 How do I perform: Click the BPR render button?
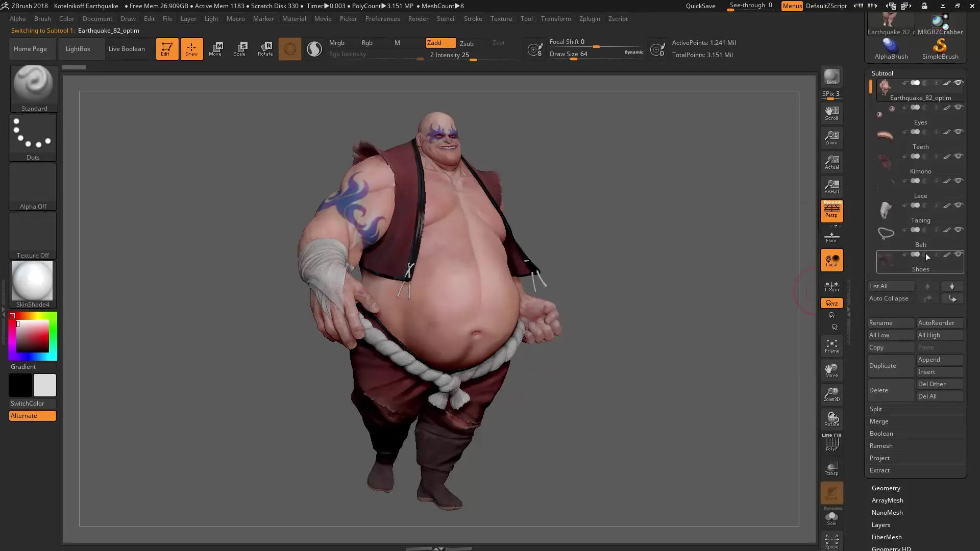click(831, 77)
